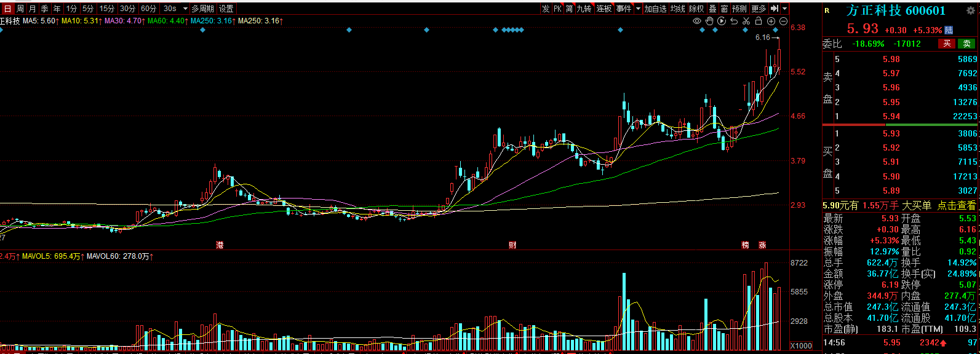Select the 15分 period tab
Image resolution: width=980 pixels, height=354 pixels.
[x=107, y=9]
